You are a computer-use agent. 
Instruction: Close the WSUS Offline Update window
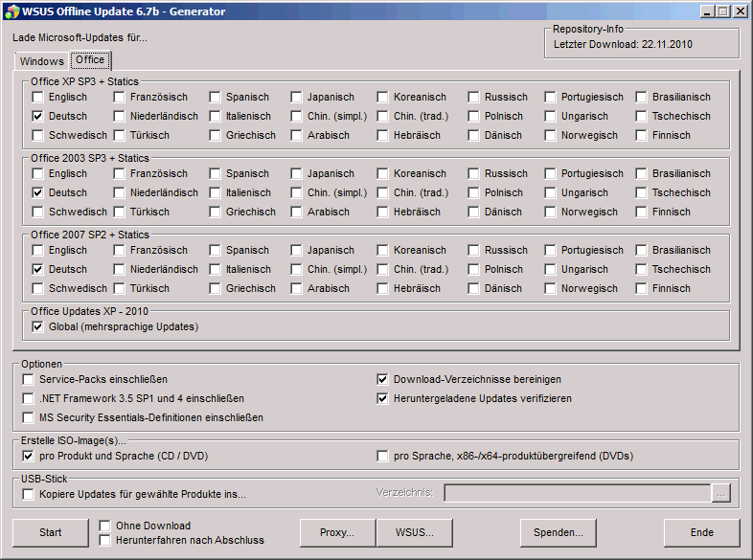741,11
